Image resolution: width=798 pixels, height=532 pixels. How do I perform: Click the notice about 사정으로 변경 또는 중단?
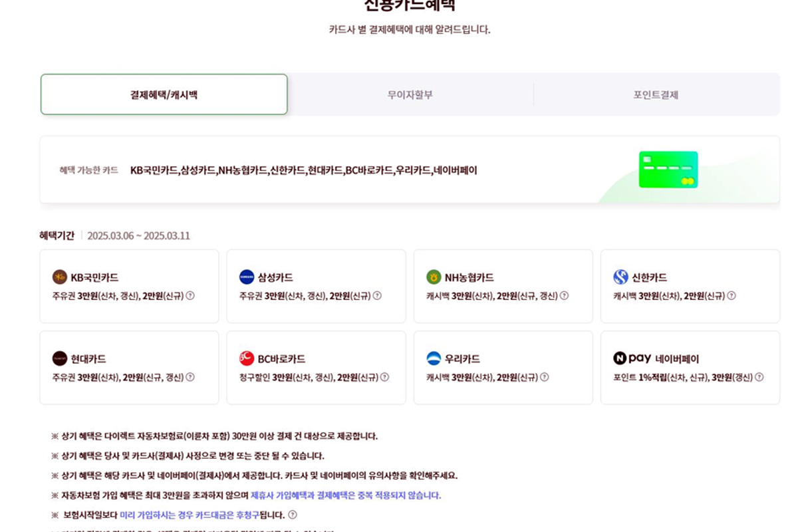188,456
